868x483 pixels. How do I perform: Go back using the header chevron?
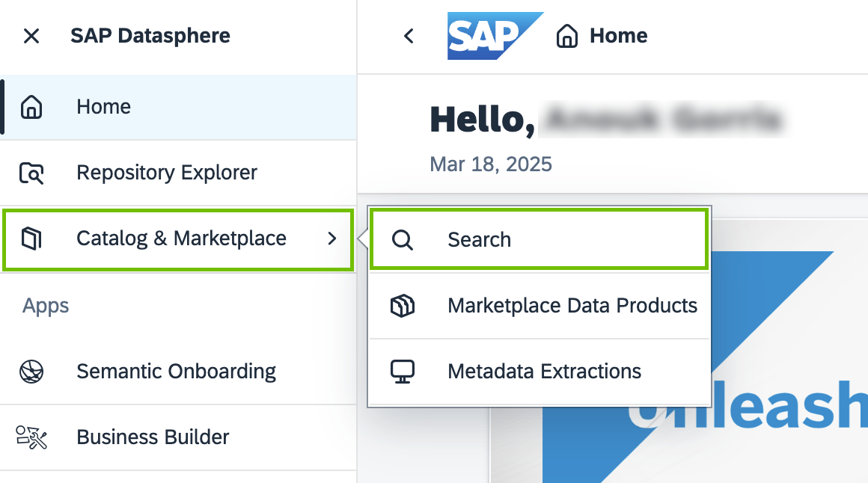click(409, 36)
